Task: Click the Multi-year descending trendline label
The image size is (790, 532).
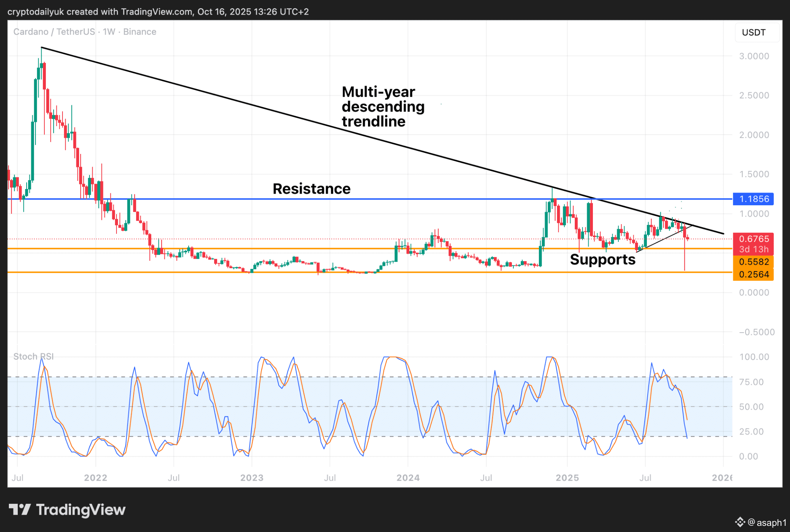Action: [x=383, y=107]
